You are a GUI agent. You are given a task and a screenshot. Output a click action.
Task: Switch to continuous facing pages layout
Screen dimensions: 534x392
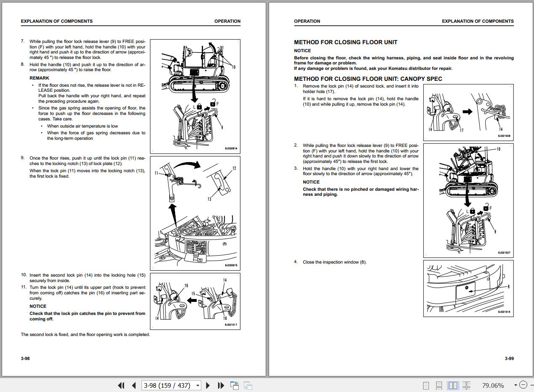(466, 385)
